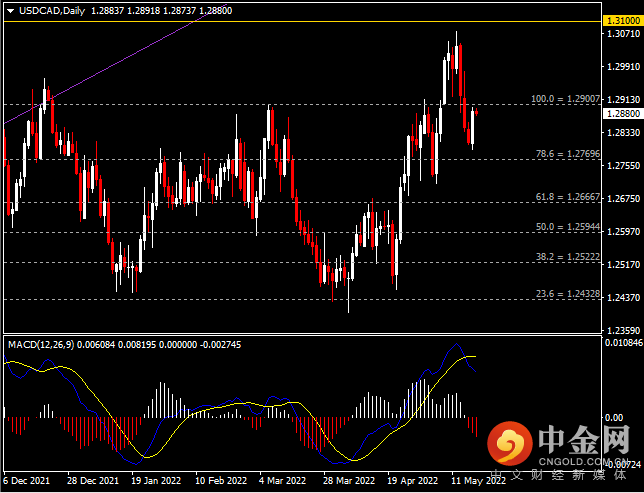Click the 1.27550 price scale value
644x493 pixels.
click(623, 166)
